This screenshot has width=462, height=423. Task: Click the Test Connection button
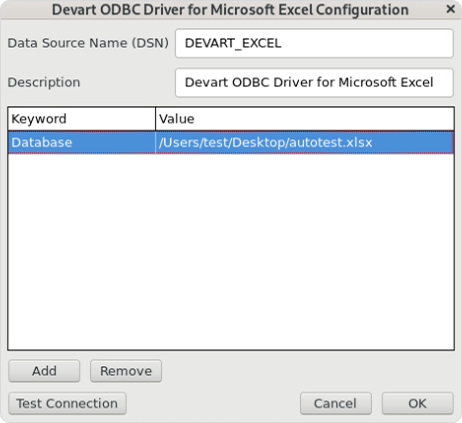point(67,403)
